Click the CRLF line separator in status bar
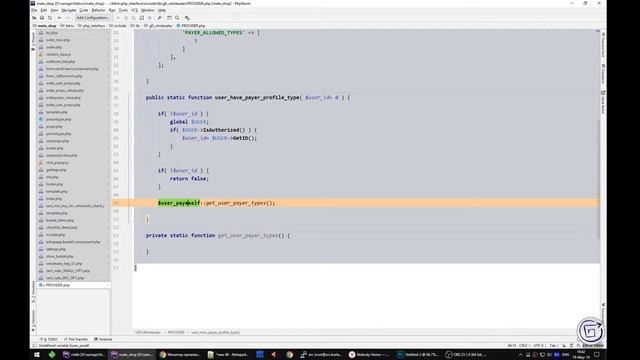This screenshot has height=360, width=640. [x=523, y=346]
